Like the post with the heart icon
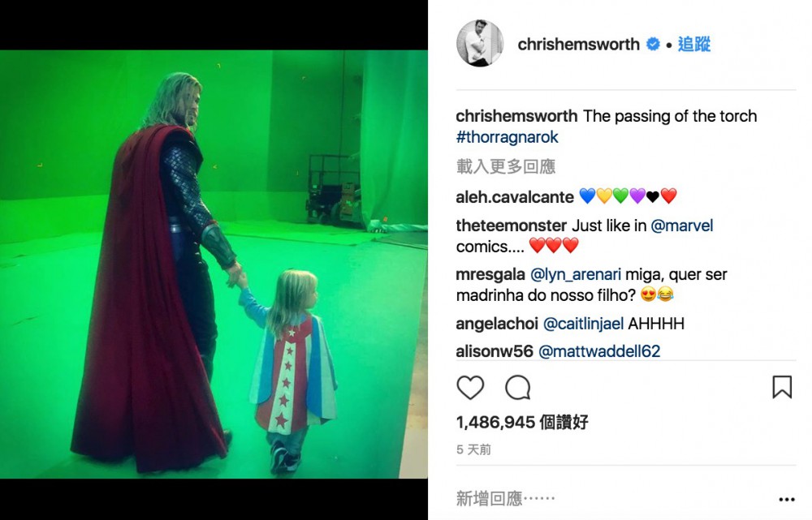This screenshot has height=520, width=812. pos(470,388)
